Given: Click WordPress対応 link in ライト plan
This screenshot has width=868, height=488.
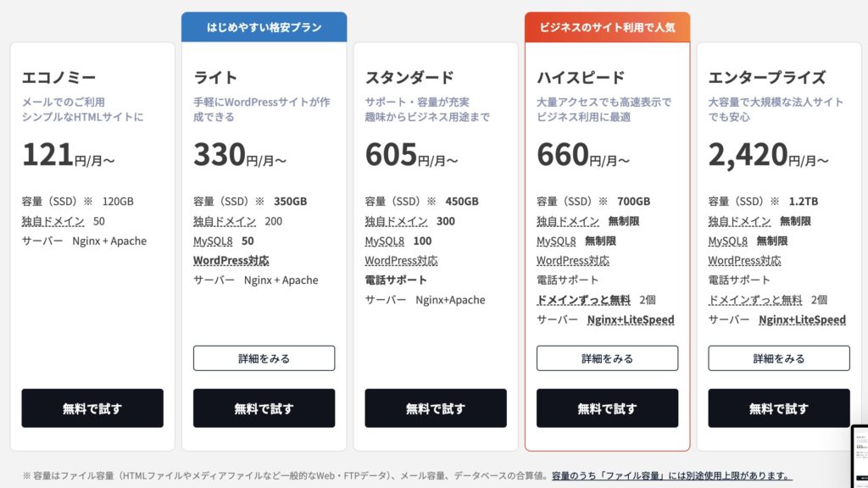Looking at the screenshot, I should 231,260.
